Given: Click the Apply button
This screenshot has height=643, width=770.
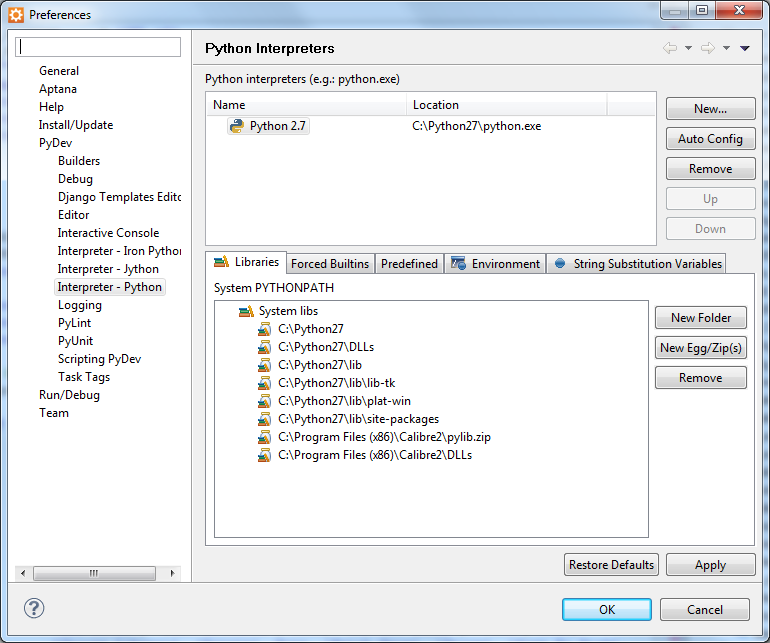Looking at the screenshot, I should point(710,565).
